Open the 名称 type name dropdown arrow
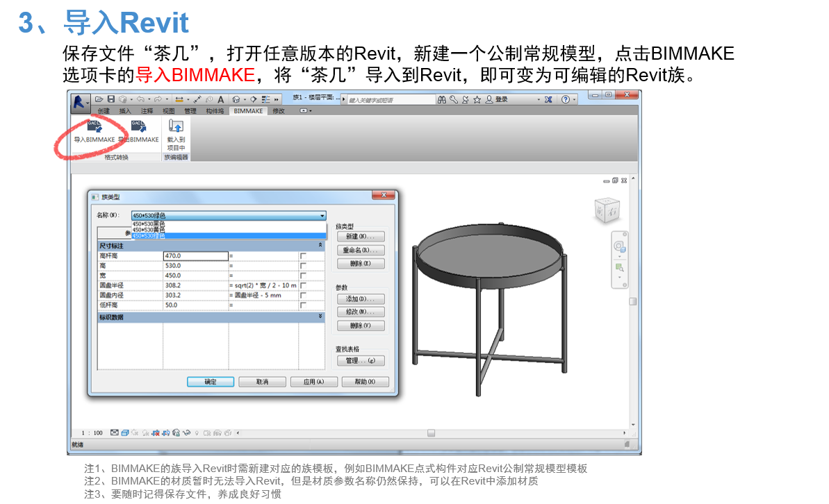 (322, 215)
